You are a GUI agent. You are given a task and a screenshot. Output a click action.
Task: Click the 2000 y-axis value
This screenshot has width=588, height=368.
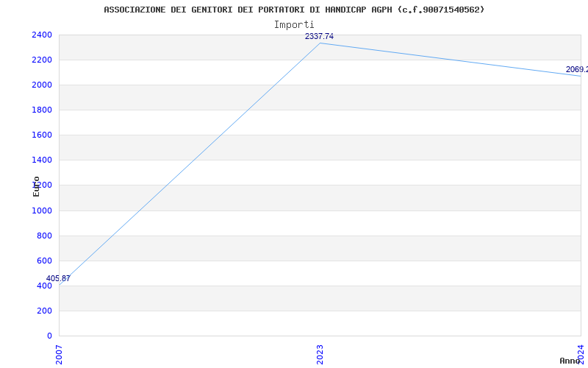click(x=42, y=85)
